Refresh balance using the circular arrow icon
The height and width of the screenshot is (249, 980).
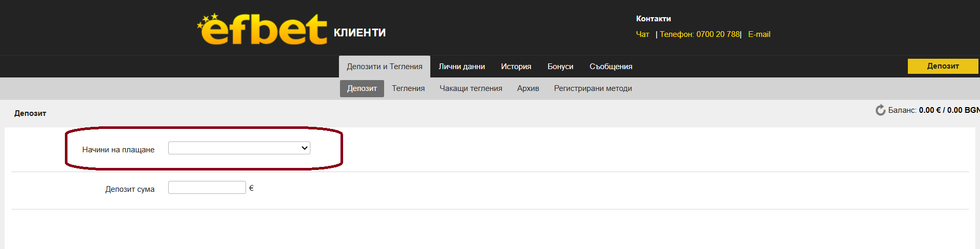tap(880, 110)
